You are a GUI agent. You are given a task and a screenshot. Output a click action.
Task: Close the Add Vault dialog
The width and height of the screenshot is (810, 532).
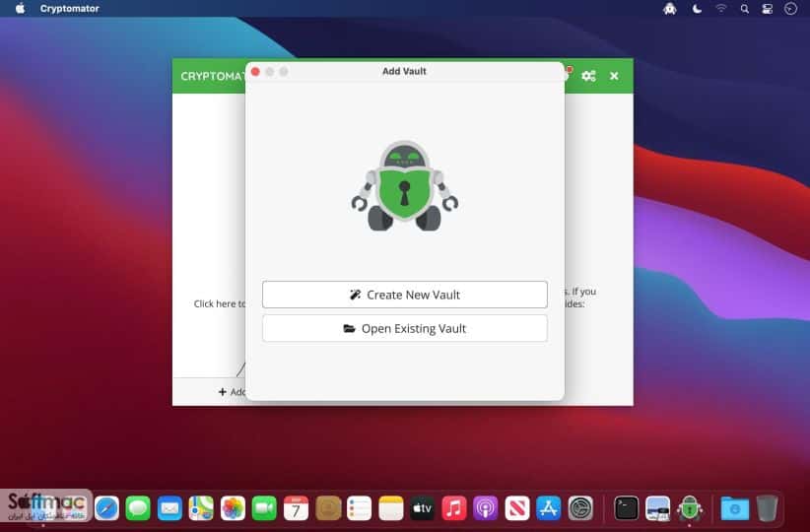tap(255, 71)
